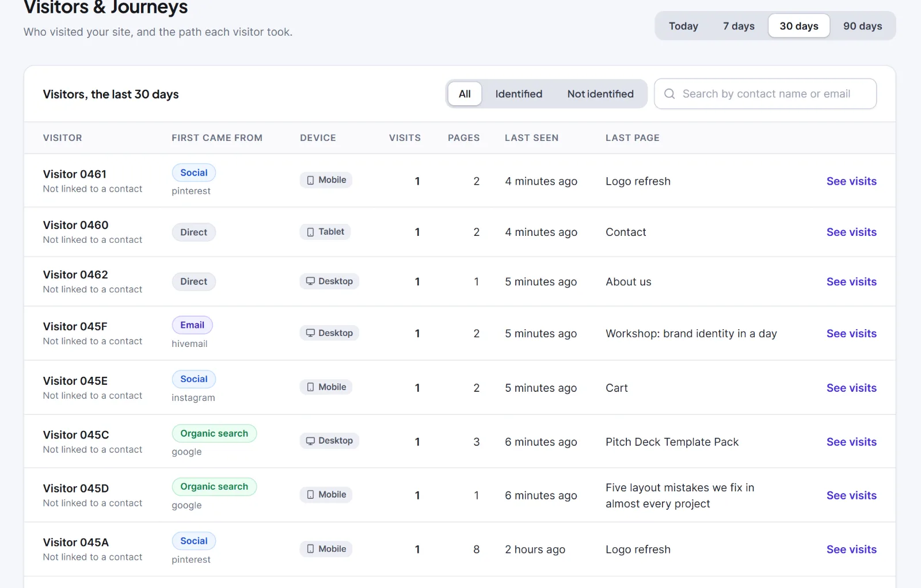921x588 pixels.
Task: Click the mobile icon in Visitor 0461 row
Action: (x=311, y=180)
